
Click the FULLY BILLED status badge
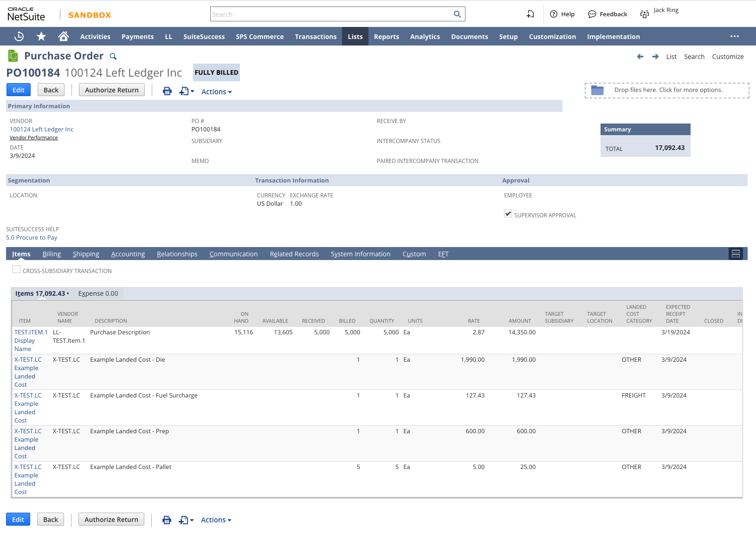click(216, 72)
